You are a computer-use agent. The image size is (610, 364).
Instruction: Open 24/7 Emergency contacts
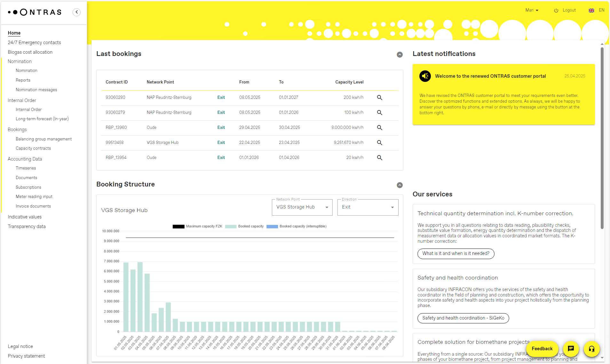coord(34,43)
